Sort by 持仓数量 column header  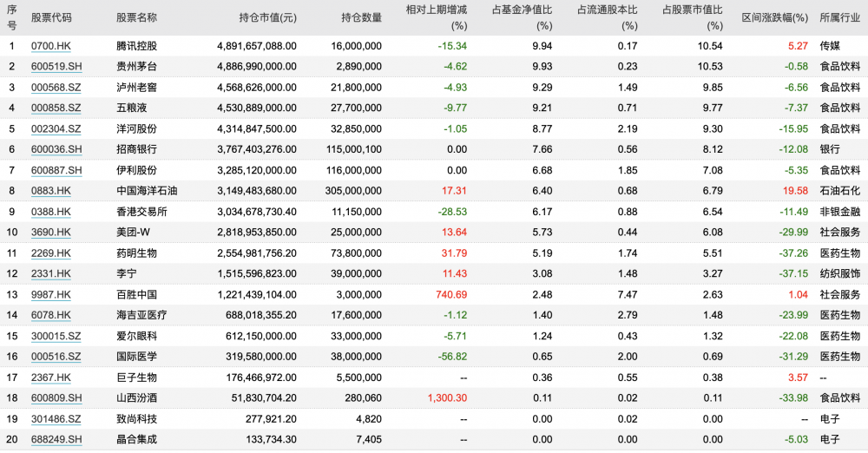[361, 17]
